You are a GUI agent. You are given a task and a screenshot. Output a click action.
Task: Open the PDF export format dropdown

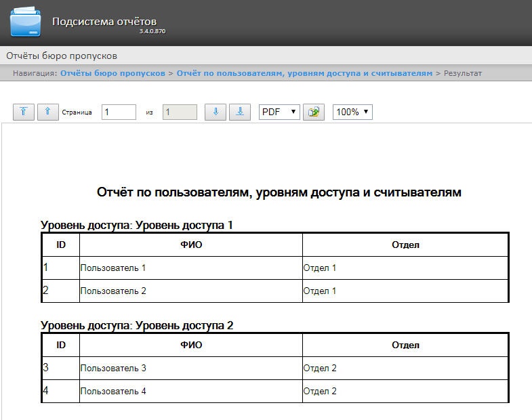[279, 112]
